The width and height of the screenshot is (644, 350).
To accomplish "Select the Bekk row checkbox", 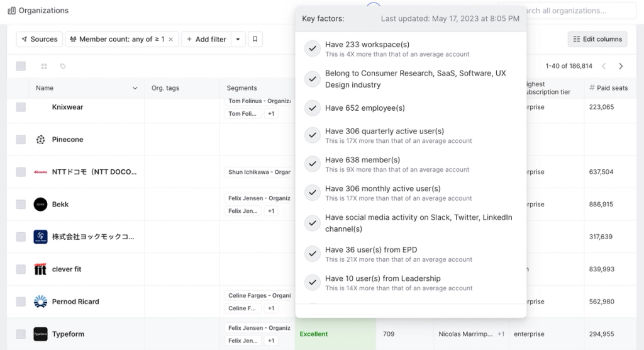I will [x=21, y=205].
